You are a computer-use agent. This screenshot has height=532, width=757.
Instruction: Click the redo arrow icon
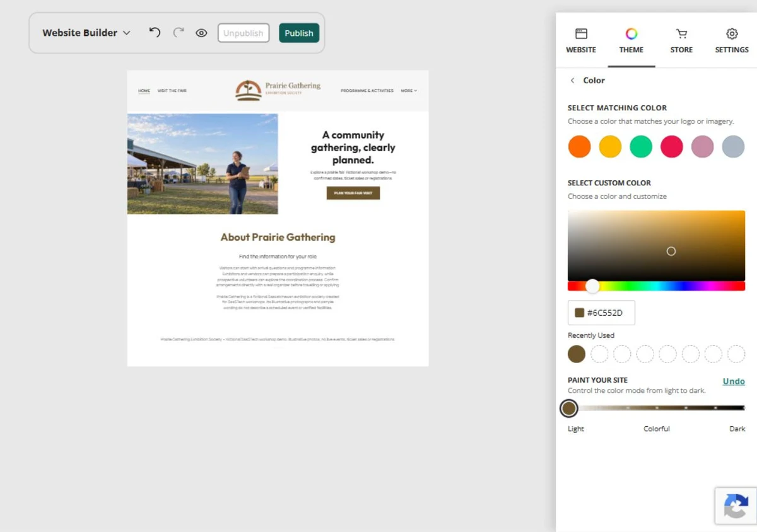(179, 33)
